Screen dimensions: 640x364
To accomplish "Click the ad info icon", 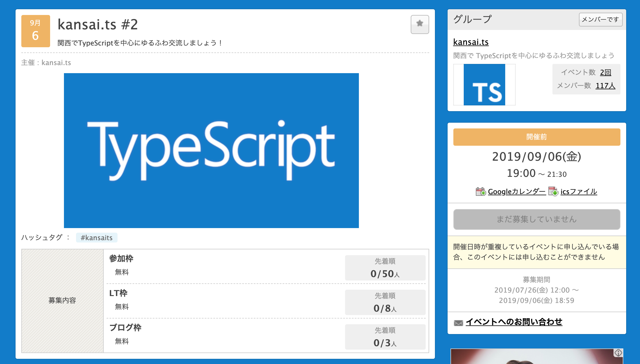I will point(618,353).
